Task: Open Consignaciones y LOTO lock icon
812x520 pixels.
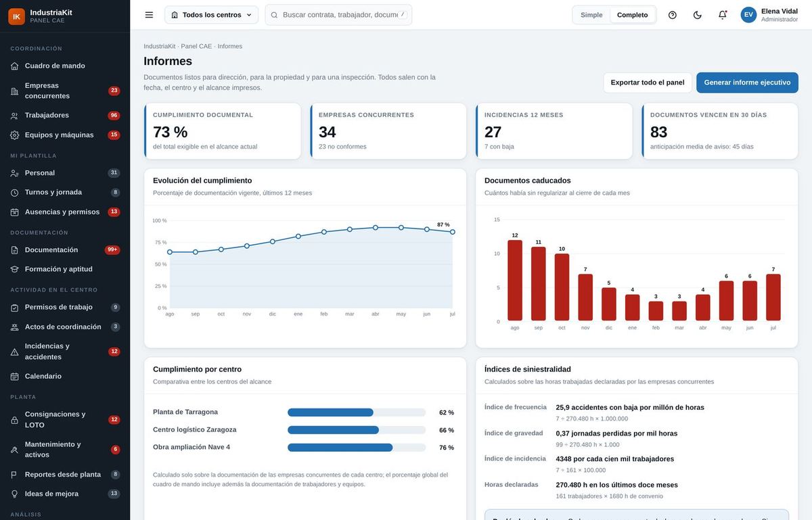Action: (x=14, y=420)
